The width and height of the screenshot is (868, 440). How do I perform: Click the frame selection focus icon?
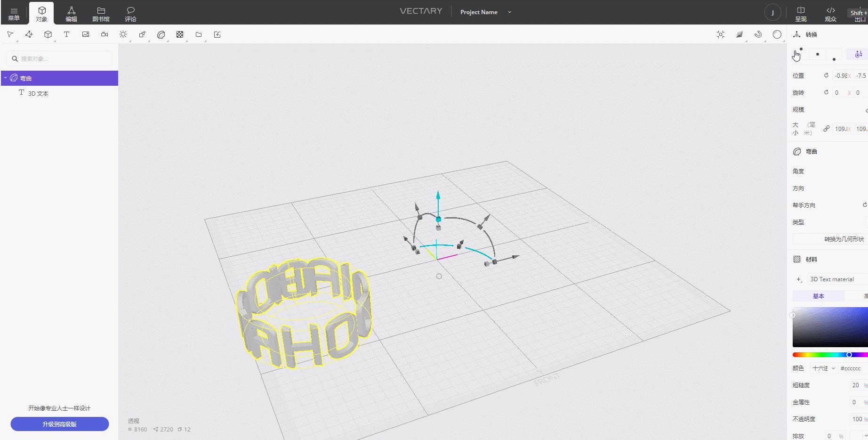(721, 34)
